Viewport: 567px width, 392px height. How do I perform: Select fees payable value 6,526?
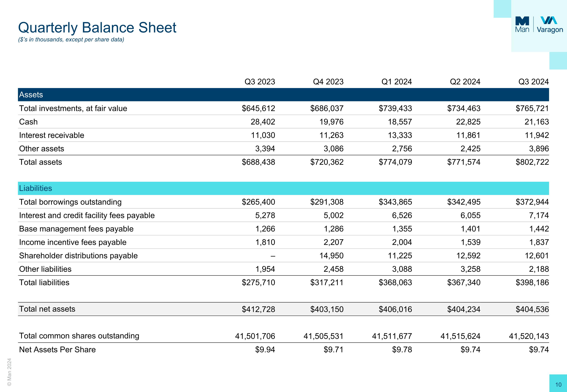pos(402,215)
